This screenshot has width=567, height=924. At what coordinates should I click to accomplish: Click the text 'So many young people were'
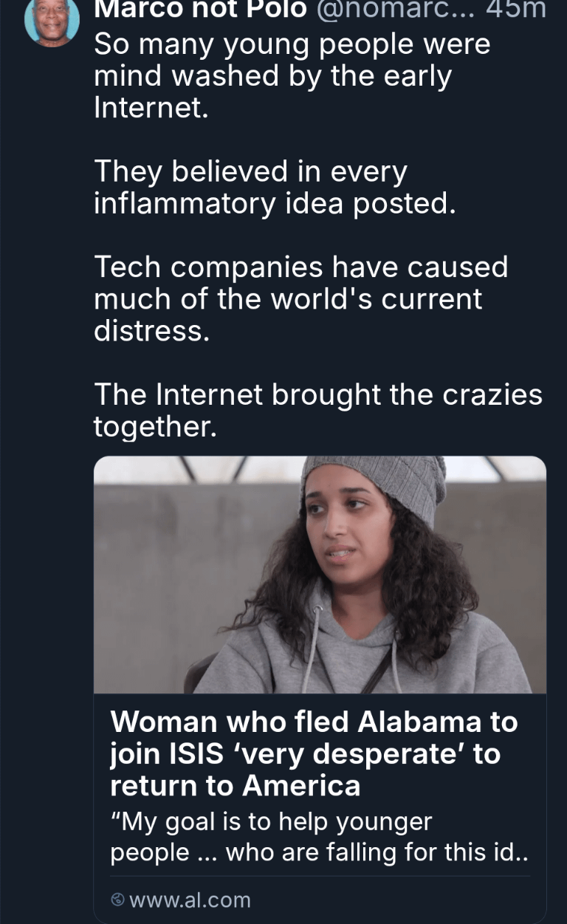pyautogui.click(x=292, y=44)
